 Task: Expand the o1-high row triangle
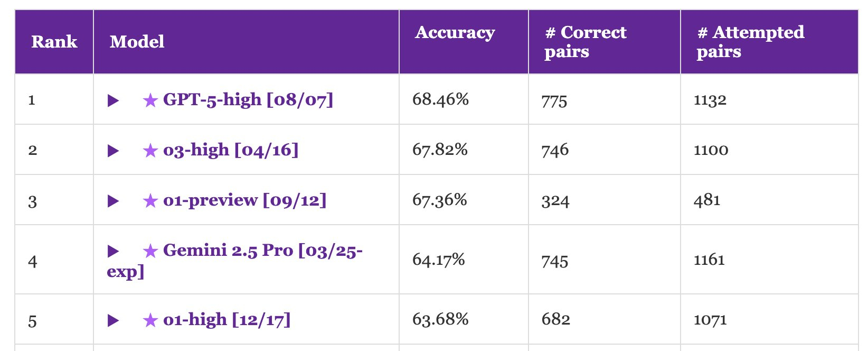[x=113, y=320]
